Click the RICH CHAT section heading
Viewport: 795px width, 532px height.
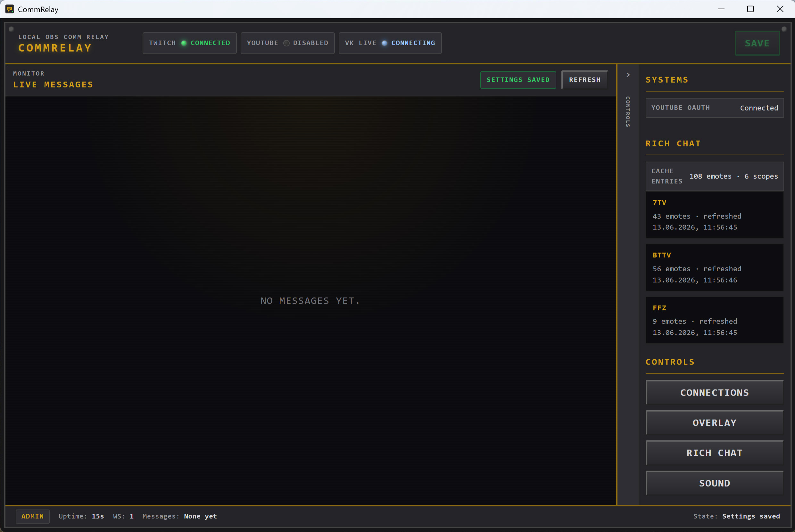(x=673, y=143)
